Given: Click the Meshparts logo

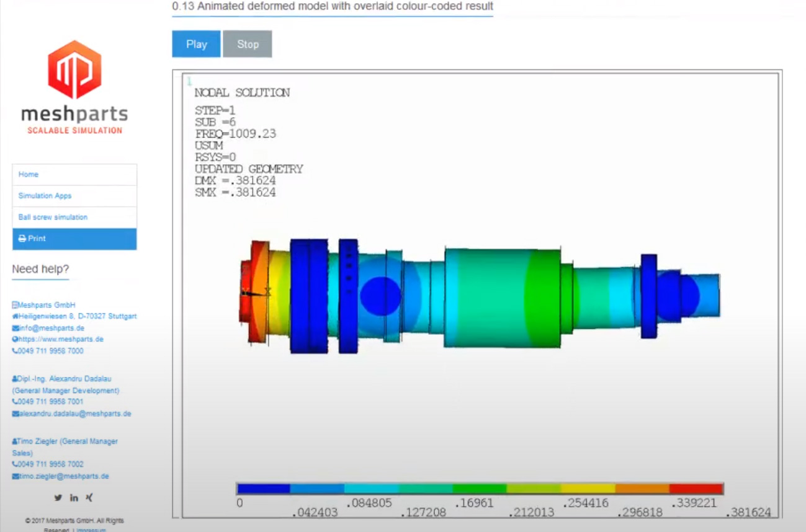Looking at the screenshot, I should 74,87.
